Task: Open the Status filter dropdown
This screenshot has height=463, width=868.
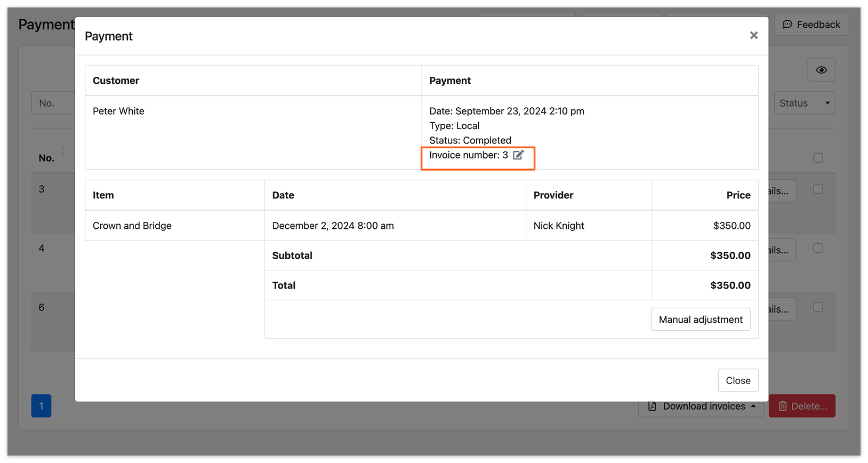Action: click(805, 103)
